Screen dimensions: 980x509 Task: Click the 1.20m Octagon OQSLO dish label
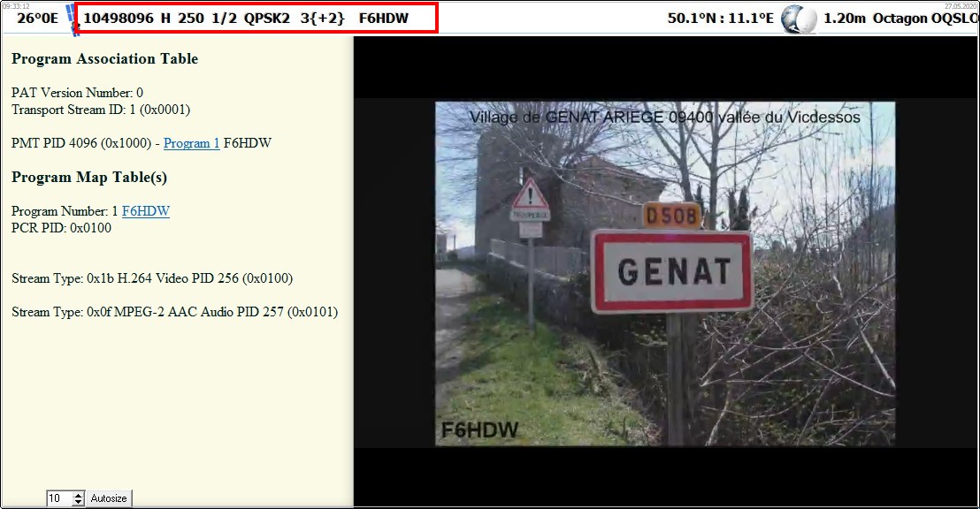901,18
